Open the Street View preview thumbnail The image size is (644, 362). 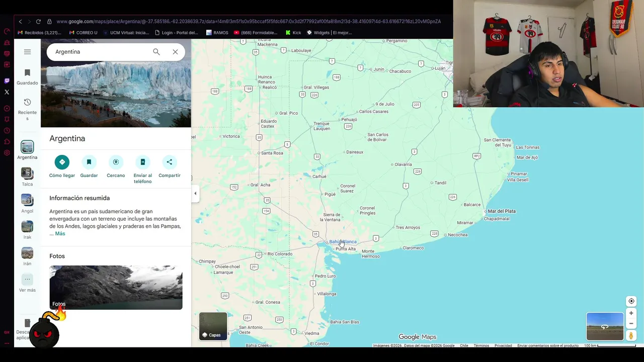605,326
